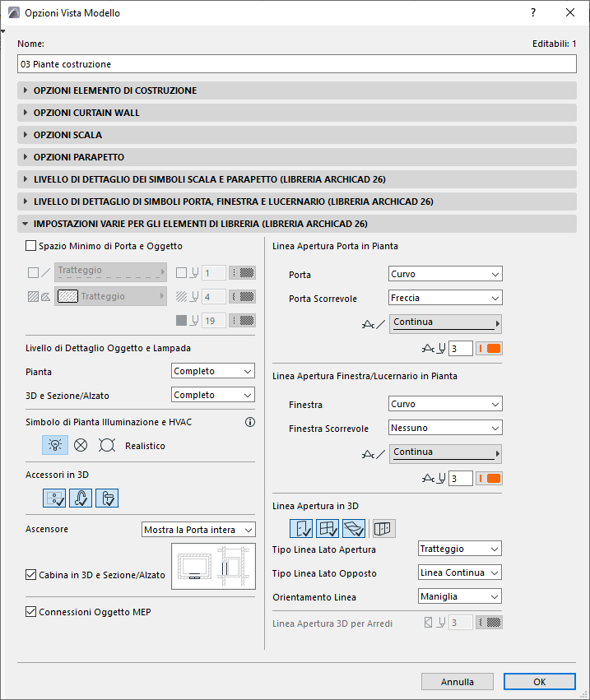Screen dimensions: 590x700
Task: Enable Spazio Minimo di Porta e Oggetto checkbox
Action: tap(30, 246)
